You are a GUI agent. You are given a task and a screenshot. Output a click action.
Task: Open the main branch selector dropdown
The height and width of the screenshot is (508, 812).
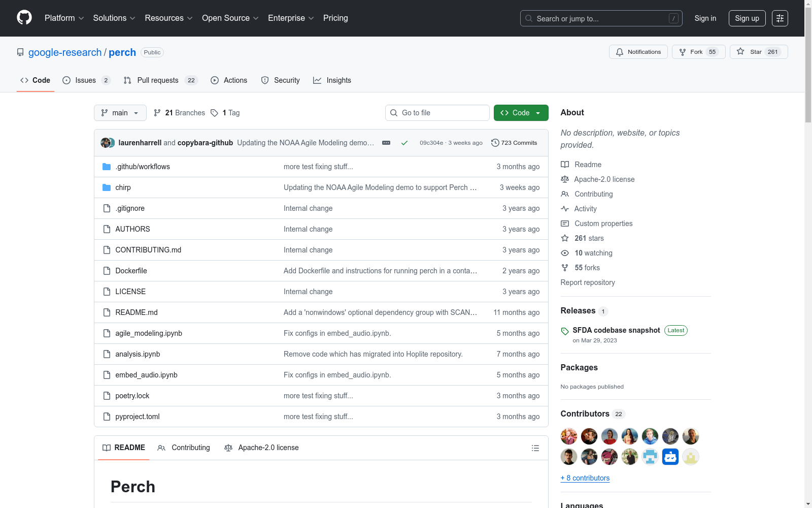click(120, 113)
